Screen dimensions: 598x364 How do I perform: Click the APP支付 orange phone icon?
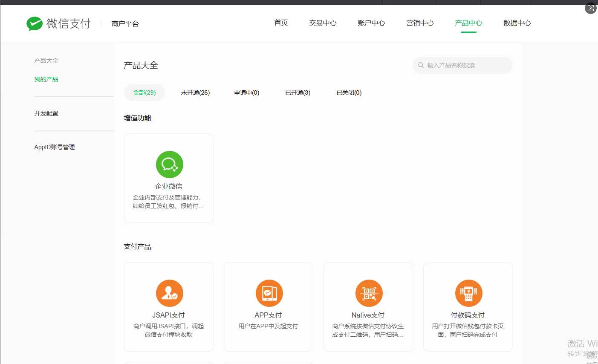[x=269, y=293]
